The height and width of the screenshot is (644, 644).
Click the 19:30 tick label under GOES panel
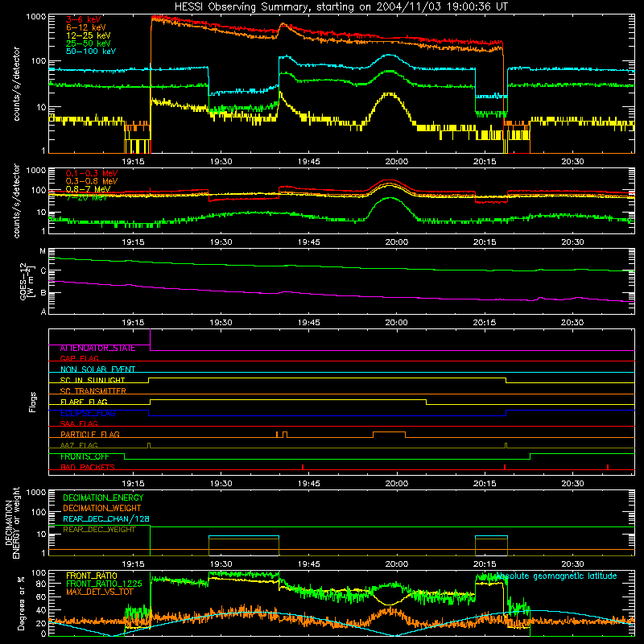pyautogui.click(x=221, y=323)
